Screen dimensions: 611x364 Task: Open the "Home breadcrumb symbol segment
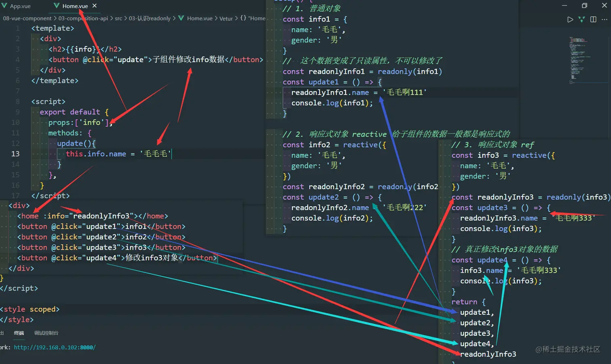257,19
